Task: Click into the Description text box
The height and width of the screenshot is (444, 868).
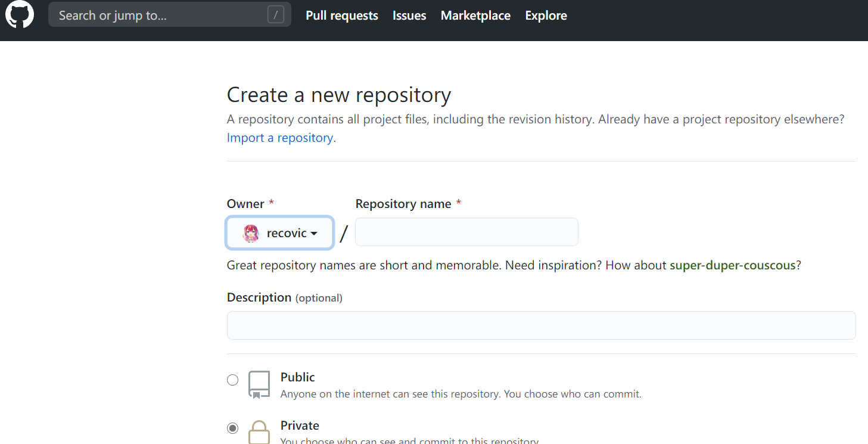Action: tap(541, 325)
